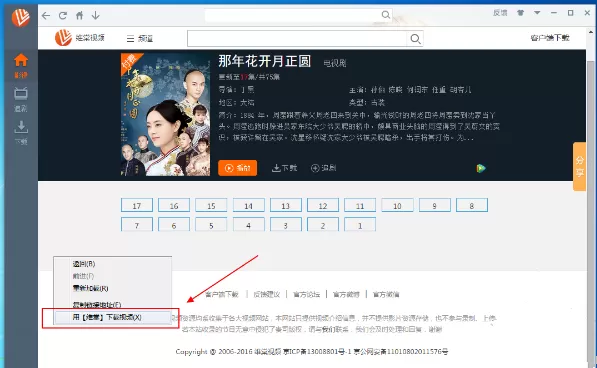
Task: Select episode 11
Action: tap(360, 206)
